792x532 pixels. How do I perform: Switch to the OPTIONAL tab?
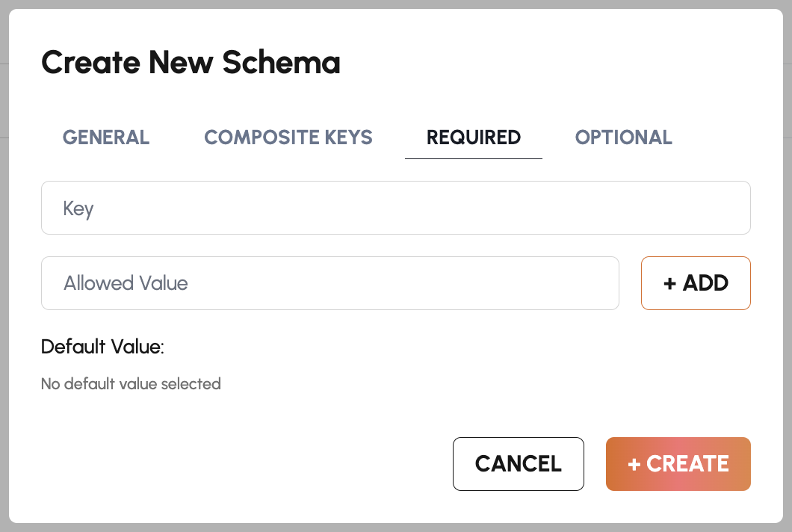(623, 137)
